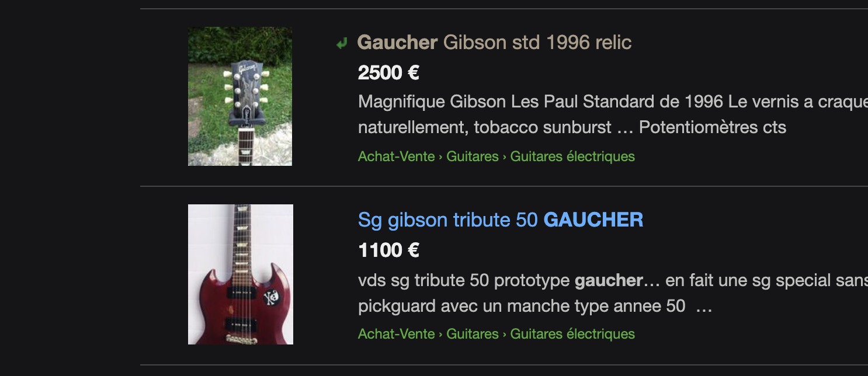Screen dimensions: 868x376
Task: Open Guitares électriques under the SG tribute listing
Action: 572,334
